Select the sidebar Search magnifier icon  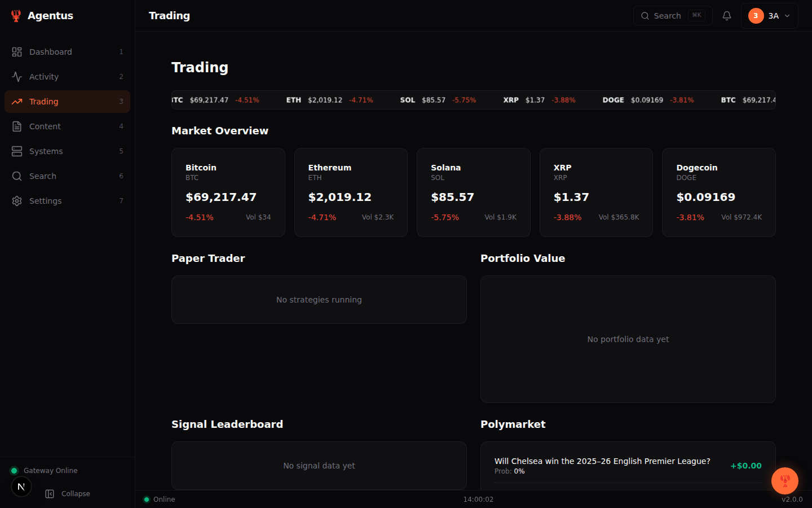pos(17,176)
